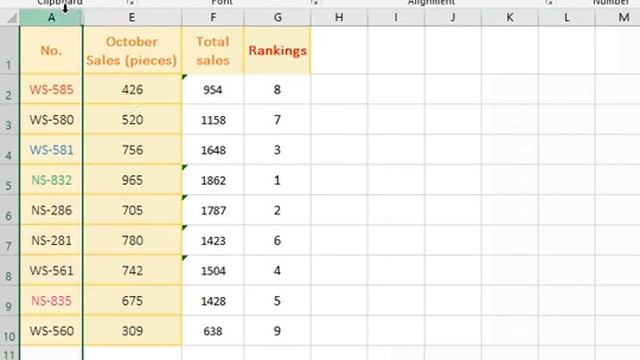
Task: Select row 9 header
Action: 9,301
